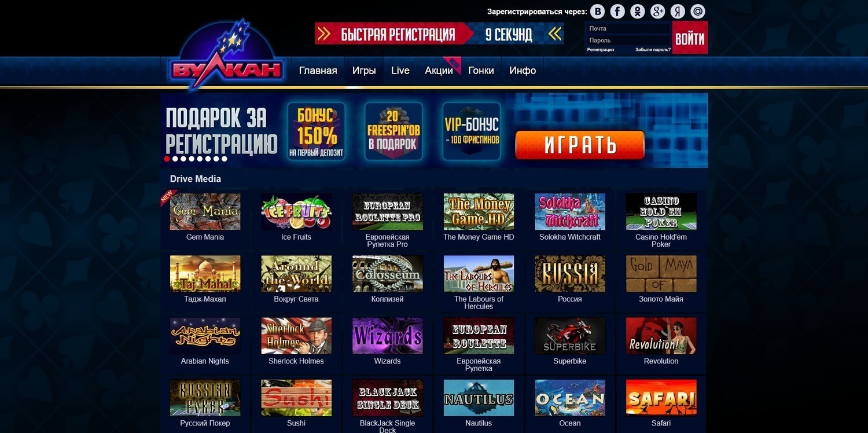
Task: Register via the VKontakte icon
Action: 597,12
